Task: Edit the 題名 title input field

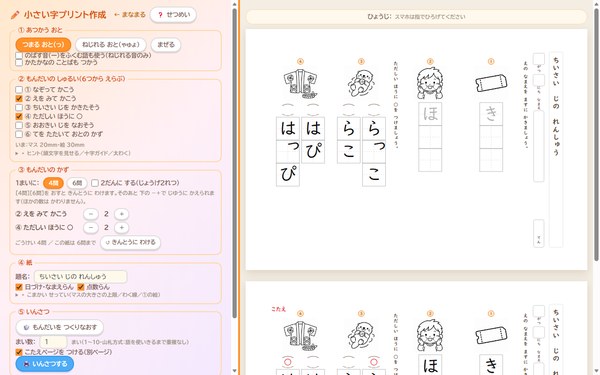Action: (x=80, y=276)
